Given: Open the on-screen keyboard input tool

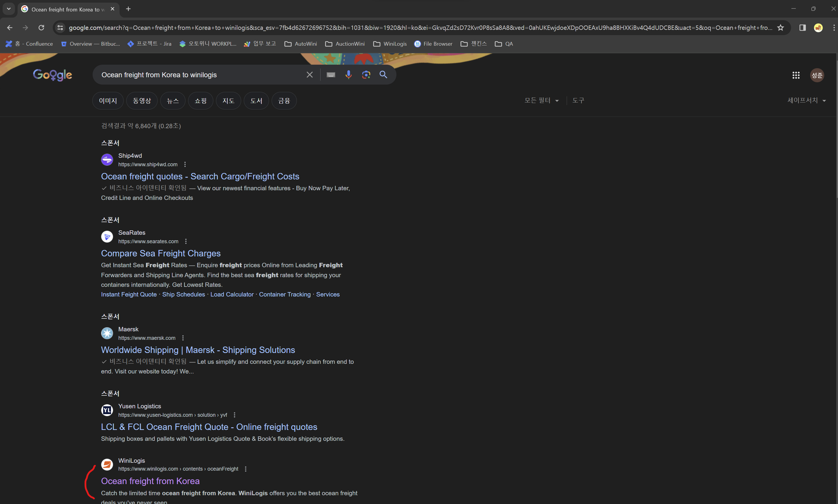Looking at the screenshot, I should 331,75.
